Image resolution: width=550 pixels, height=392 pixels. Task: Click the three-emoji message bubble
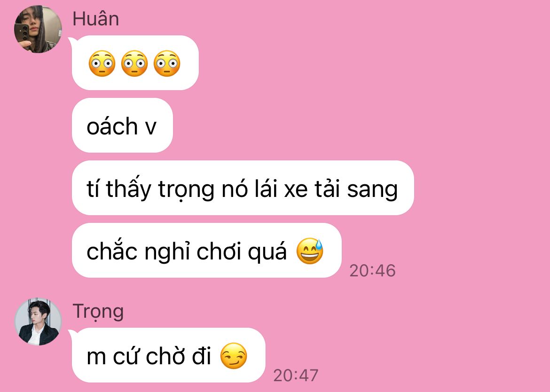coord(135,63)
